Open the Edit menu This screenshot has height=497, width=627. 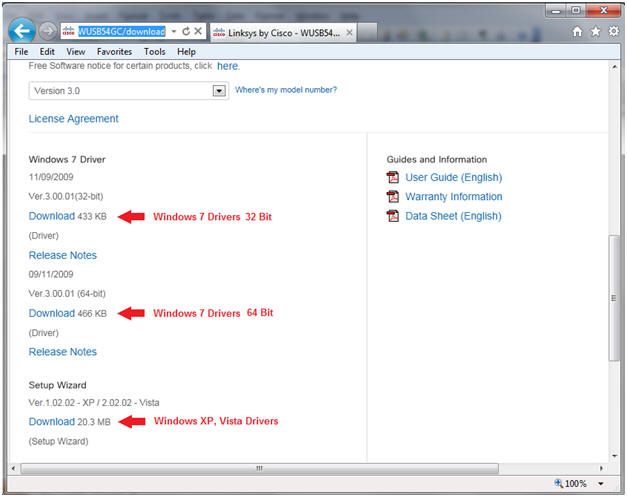[x=47, y=52]
